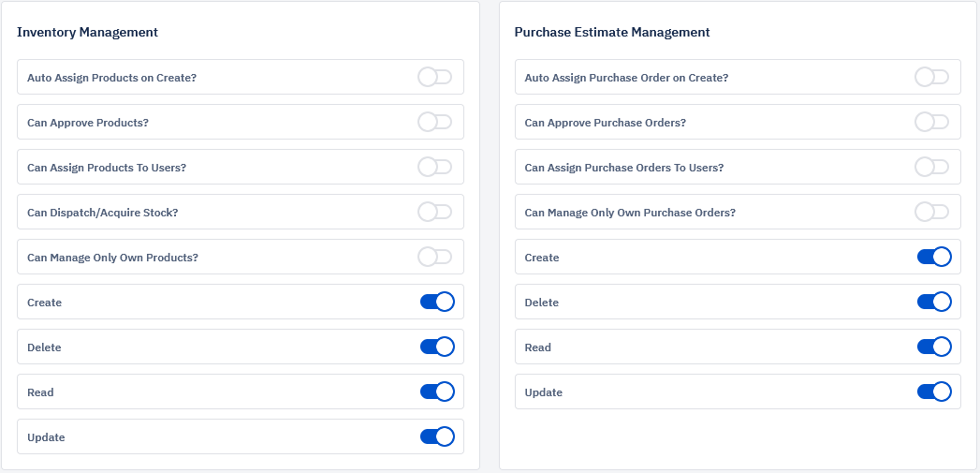Enable Can Manage Only Own Purchase Orders
Screen dimensions: 980x473
pos(932,213)
